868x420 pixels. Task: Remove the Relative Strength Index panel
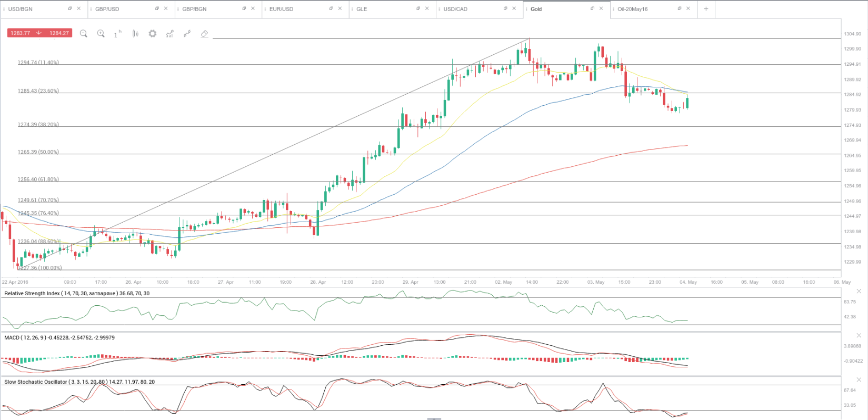pyautogui.click(x=859, y=291)
